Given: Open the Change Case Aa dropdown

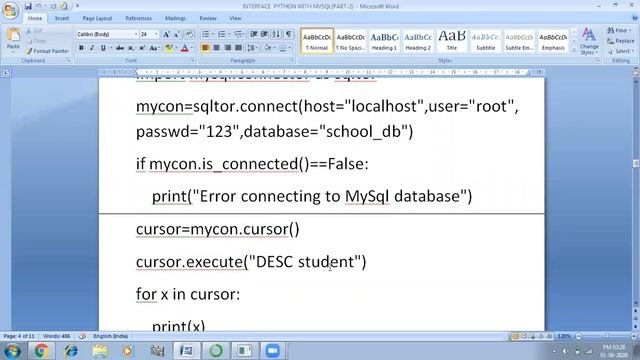Looking at the screenshot, I should coord(154,48).
